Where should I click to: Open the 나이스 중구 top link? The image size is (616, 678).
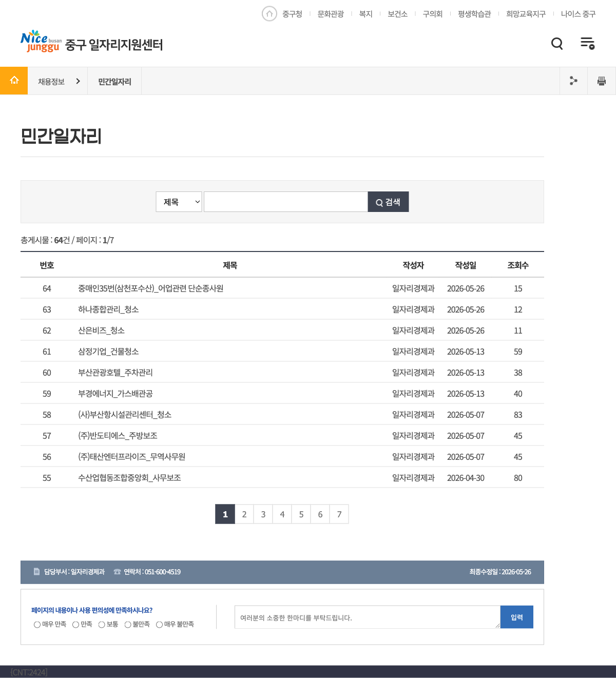(578, 14)
